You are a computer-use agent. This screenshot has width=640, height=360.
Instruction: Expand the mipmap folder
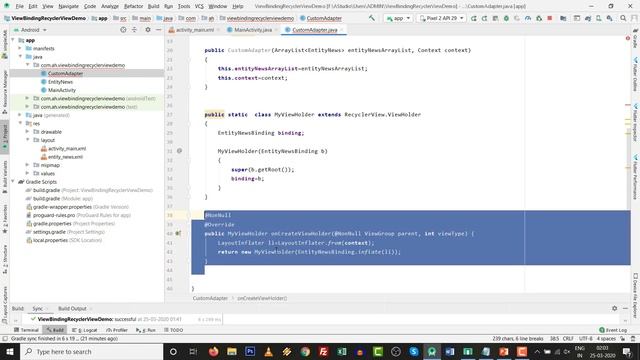pos(27,165)
